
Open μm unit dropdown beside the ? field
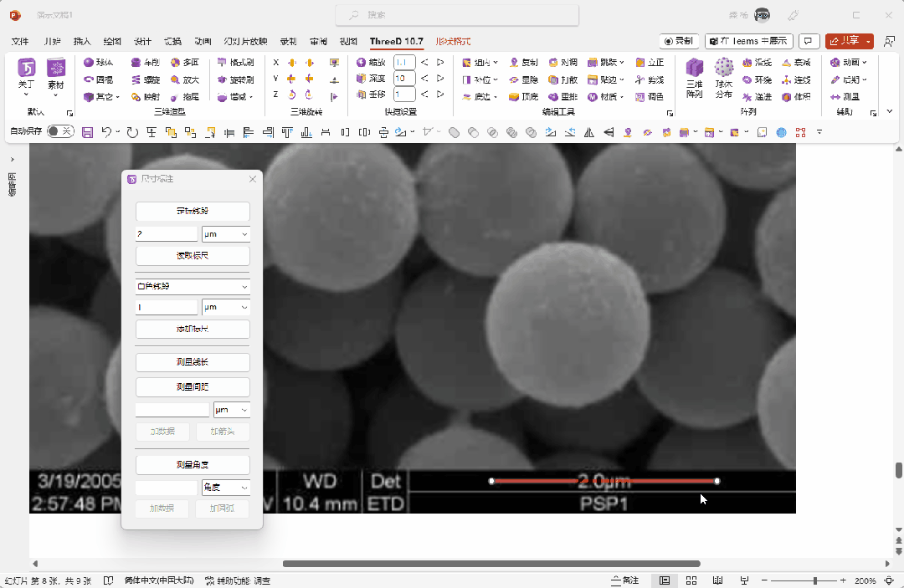coord(226,234)
